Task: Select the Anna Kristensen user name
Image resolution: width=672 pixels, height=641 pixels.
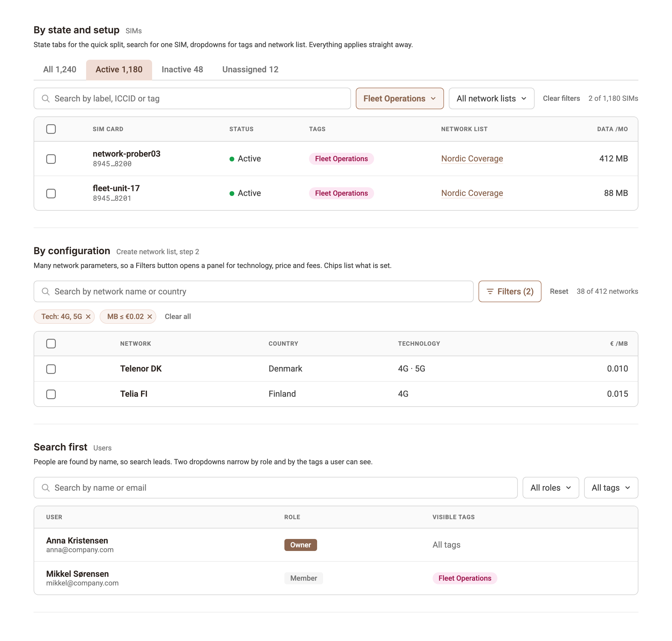Action: 77,540
